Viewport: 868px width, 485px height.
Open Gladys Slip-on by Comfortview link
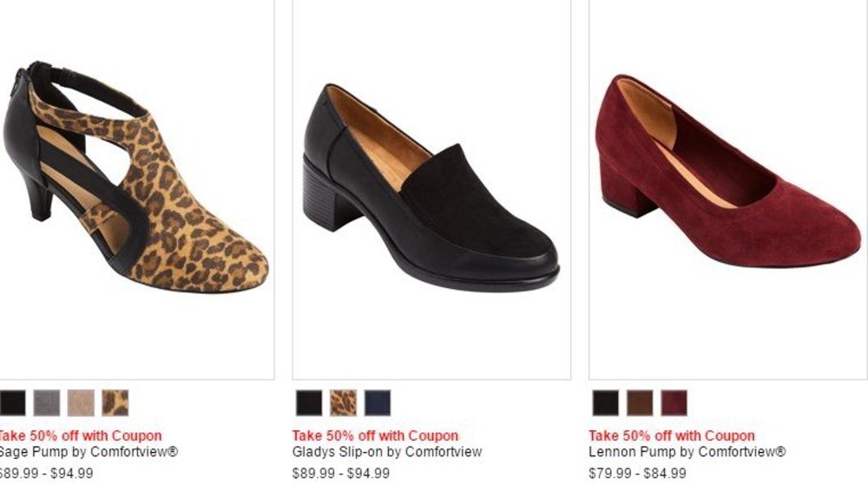387,452
